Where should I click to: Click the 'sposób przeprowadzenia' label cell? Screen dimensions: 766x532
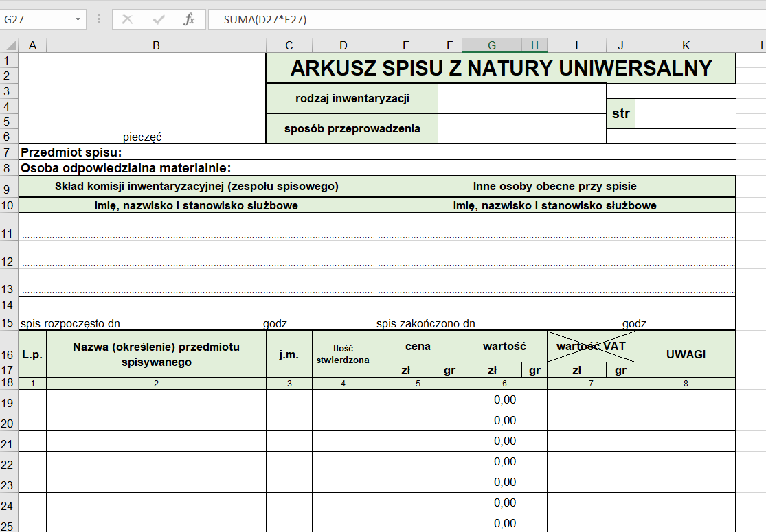(x=352, y=129)
